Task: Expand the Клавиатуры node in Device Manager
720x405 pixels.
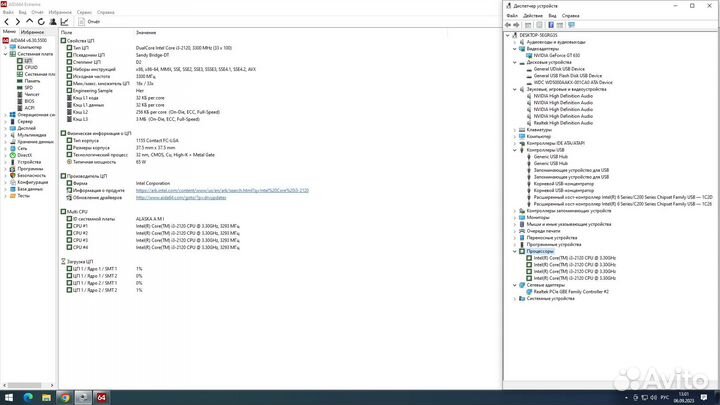Action: (515, 130)
